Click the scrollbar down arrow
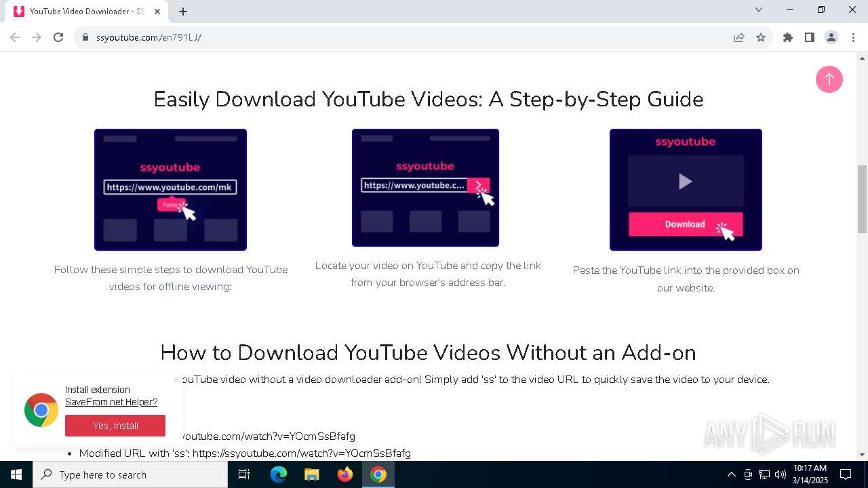The image size is (868, 488). coord(862,455)
